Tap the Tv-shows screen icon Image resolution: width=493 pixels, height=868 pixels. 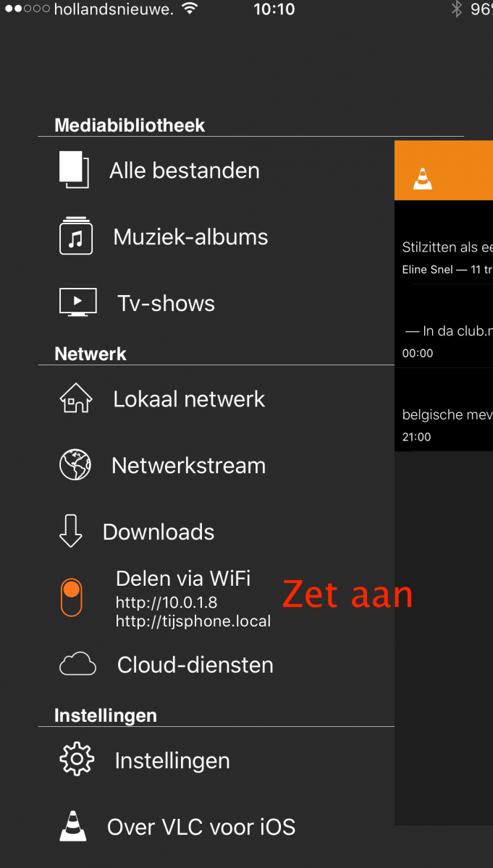pos(77,302)
